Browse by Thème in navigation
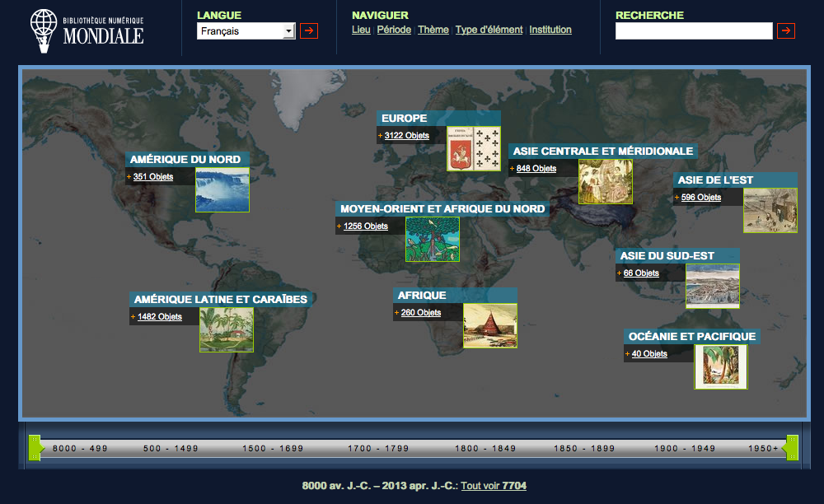 click(x=433, y=30)
